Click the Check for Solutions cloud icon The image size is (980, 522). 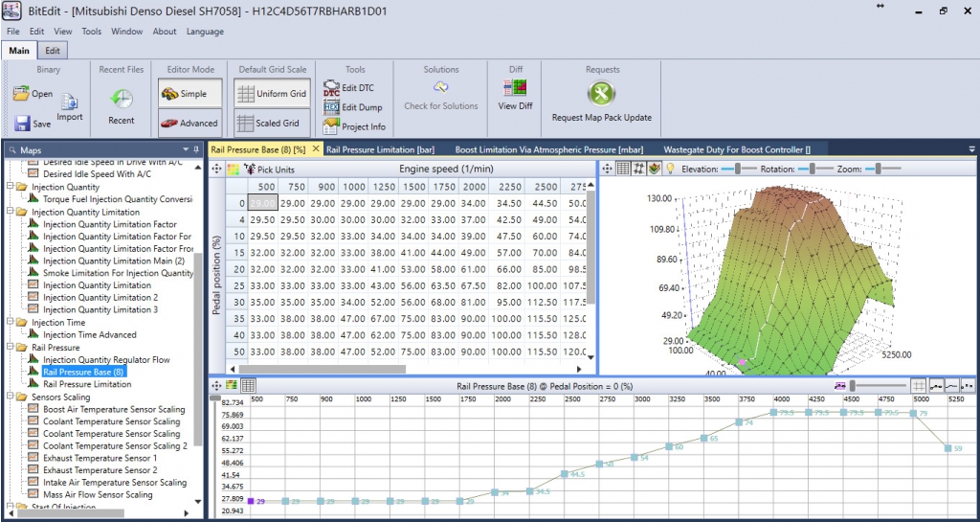point(441,87)
